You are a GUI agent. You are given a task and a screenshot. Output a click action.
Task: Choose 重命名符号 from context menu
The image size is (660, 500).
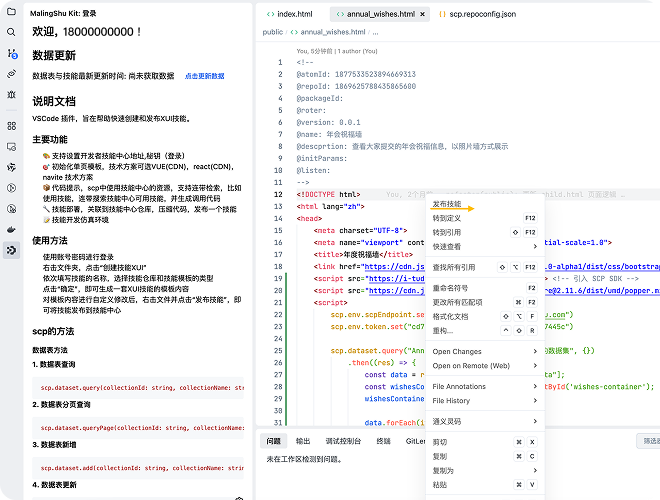(485, 288)
